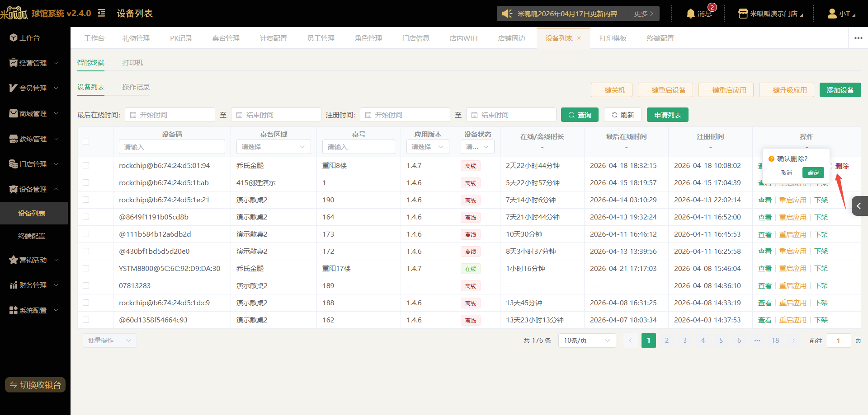
Task: Click the page jump number input
Action: [x=839, y=340]
